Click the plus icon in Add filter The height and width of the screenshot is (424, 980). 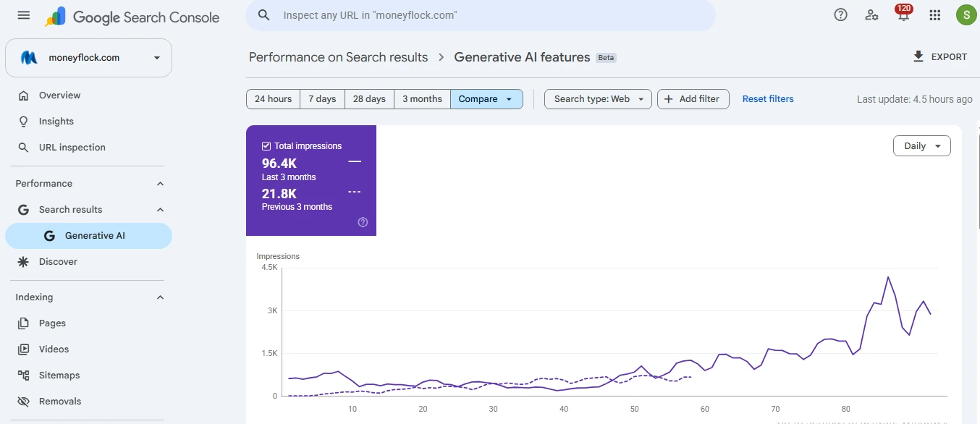[669, 99]
